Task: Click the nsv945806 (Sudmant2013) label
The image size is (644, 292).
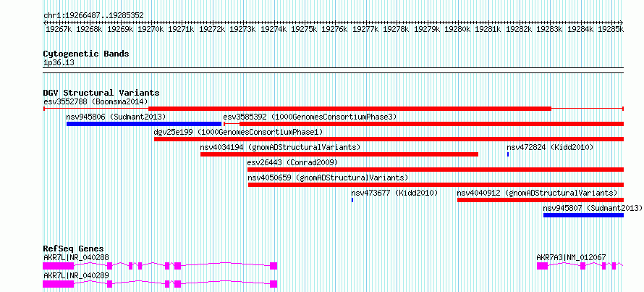Action: [x=116, y=117]
